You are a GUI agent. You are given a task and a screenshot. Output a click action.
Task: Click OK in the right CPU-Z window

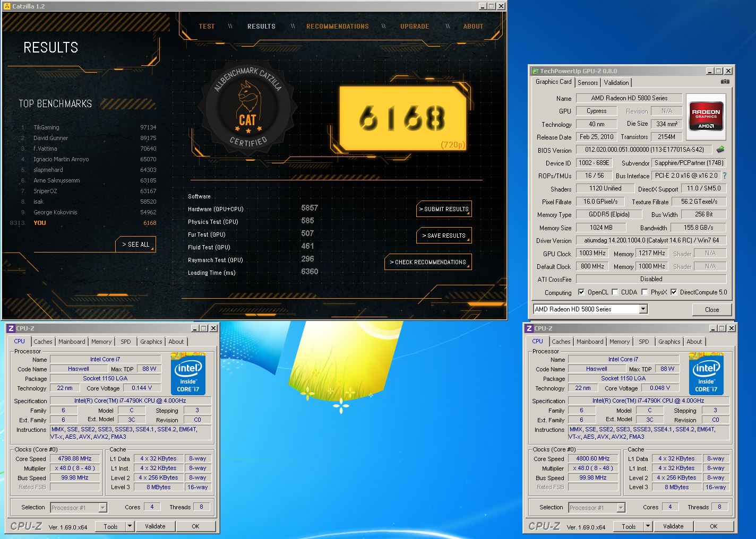click(714, 526)
